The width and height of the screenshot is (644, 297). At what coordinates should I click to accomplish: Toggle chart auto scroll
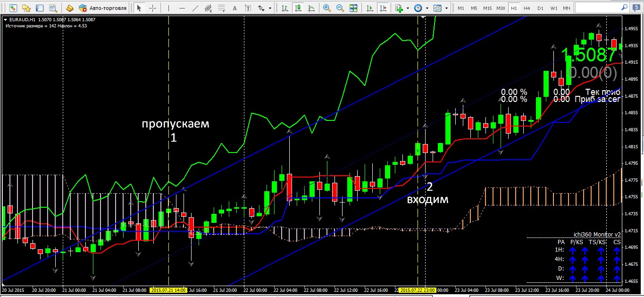pyautogui.click(x=370, y=8)
